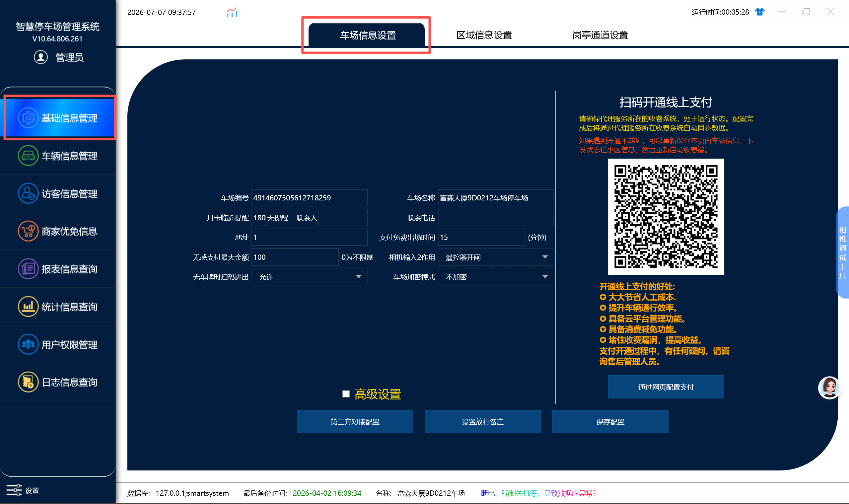Image resolution: width=849 pixels, height=504 pixels.
Task: Click the 车场名称 input field
Action: [x=496, y=198]
